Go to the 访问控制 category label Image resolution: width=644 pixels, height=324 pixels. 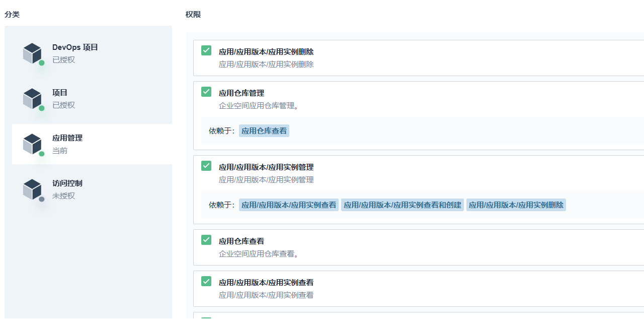67,183
